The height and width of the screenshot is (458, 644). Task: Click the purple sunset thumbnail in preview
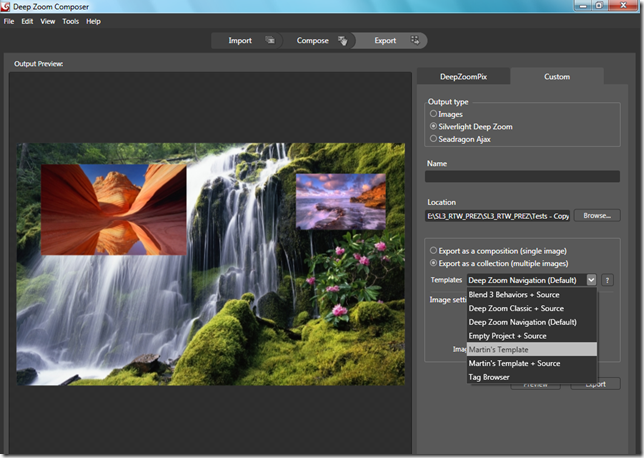[x=341, y=201]
